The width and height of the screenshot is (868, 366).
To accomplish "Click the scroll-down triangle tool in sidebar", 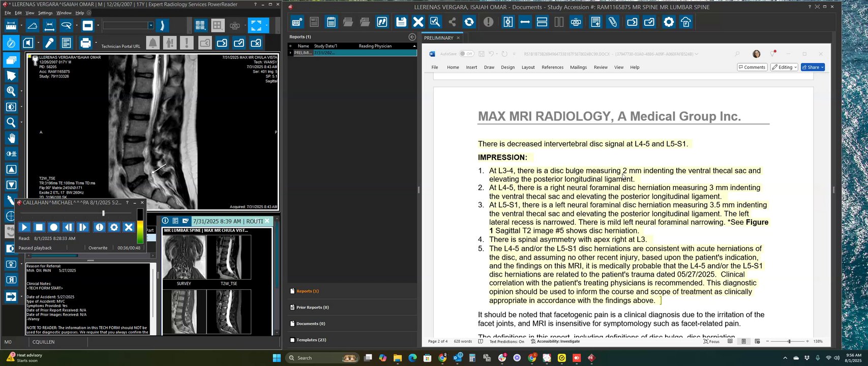I will click(11, 185).
